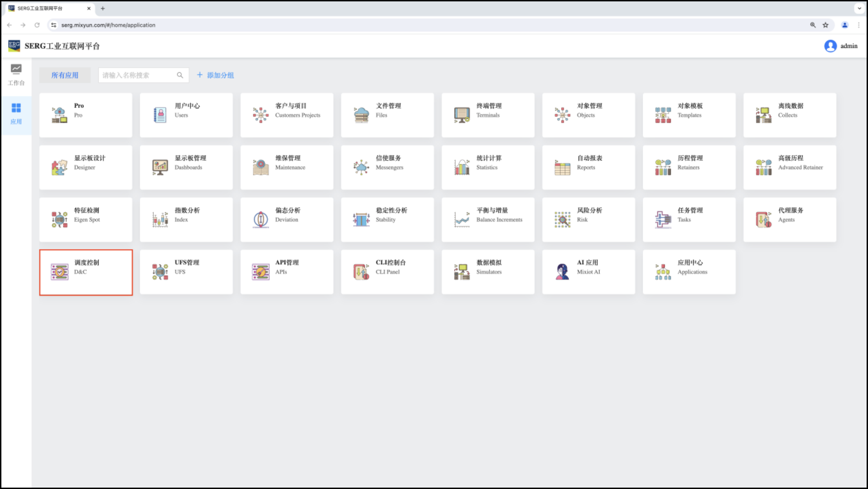The height and width of the screenshot is (489, 868).
Task: Open the Users notebook icon
Action: tap(160, 115)
